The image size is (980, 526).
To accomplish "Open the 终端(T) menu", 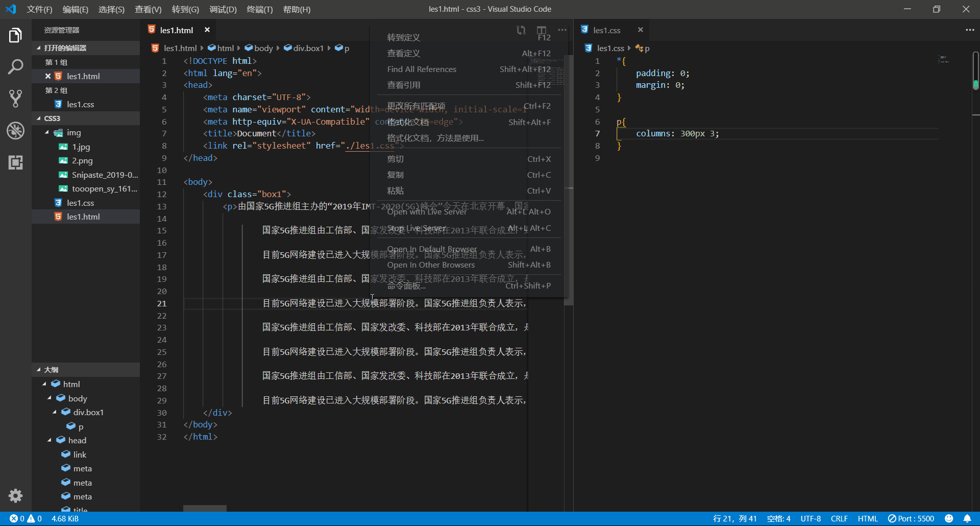I will coord(259,9).
